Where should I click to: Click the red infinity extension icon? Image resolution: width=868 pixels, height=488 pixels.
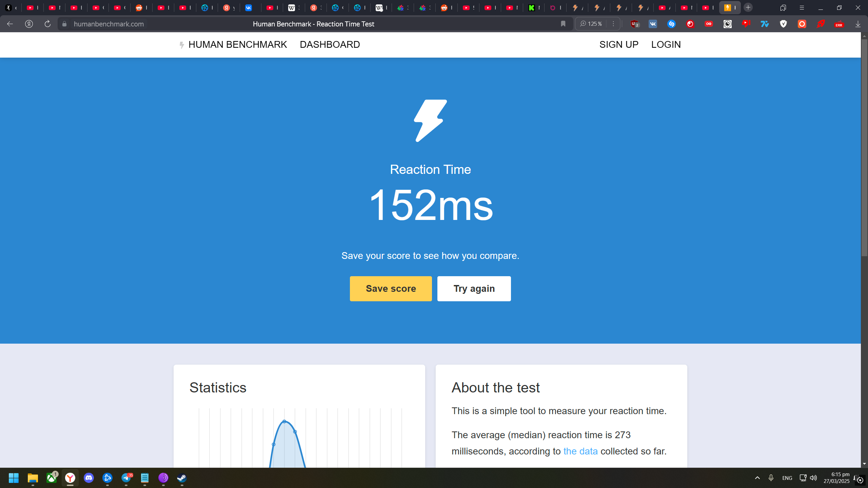pos(709,24)
